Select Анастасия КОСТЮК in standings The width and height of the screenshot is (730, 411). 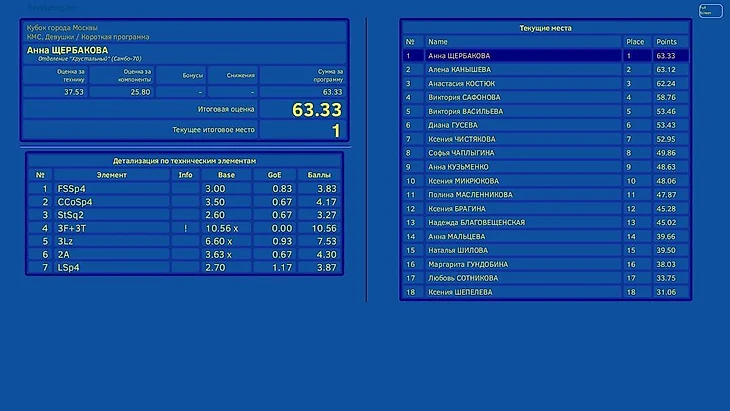click(x=461, y=83)
